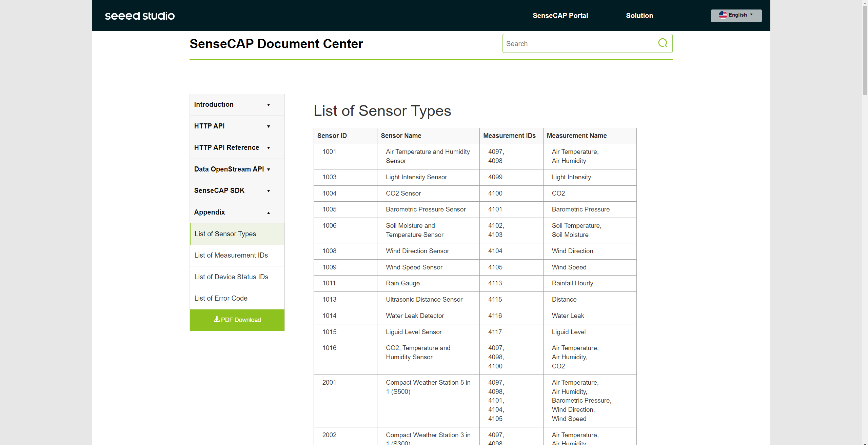Open the List of Error Code page

(x=221, y=298)
